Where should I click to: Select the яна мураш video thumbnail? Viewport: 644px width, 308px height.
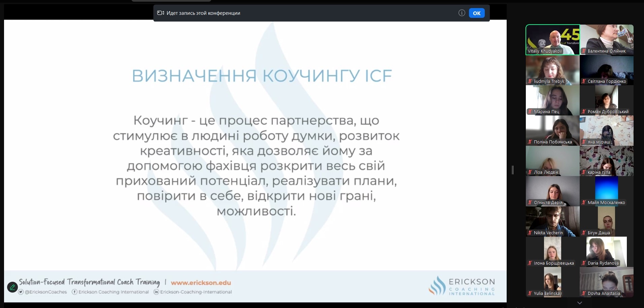pyautogui.click(x=606, y=130)
